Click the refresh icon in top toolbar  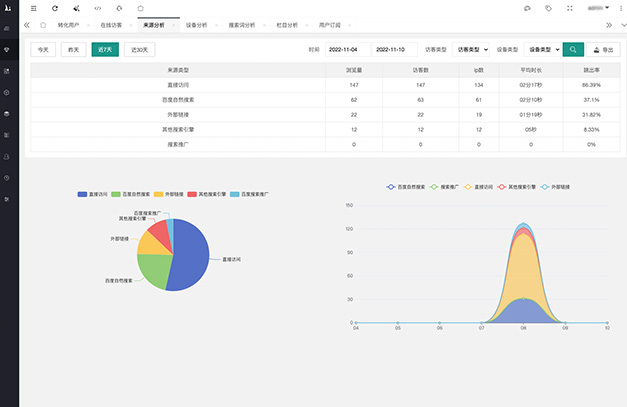(55, 8)
